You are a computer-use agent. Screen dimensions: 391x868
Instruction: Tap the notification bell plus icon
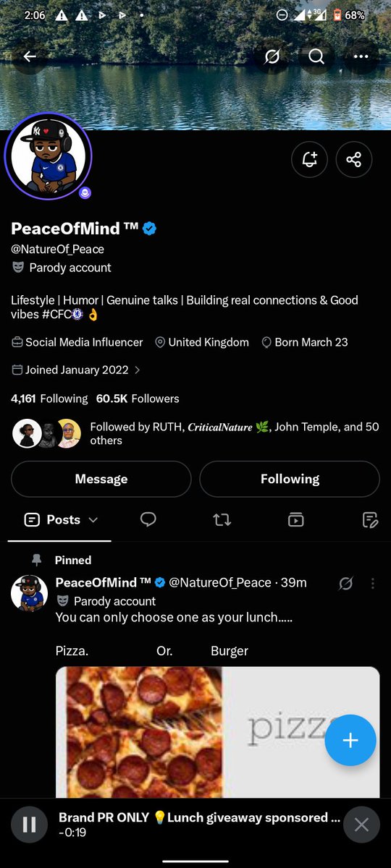coord(309,159)
